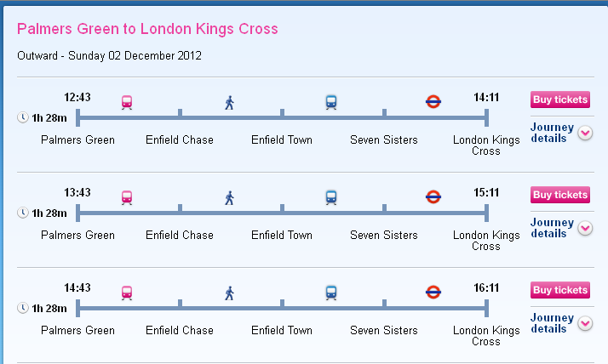Buy tickets for the 12:43 departure

tap(560, 100)
